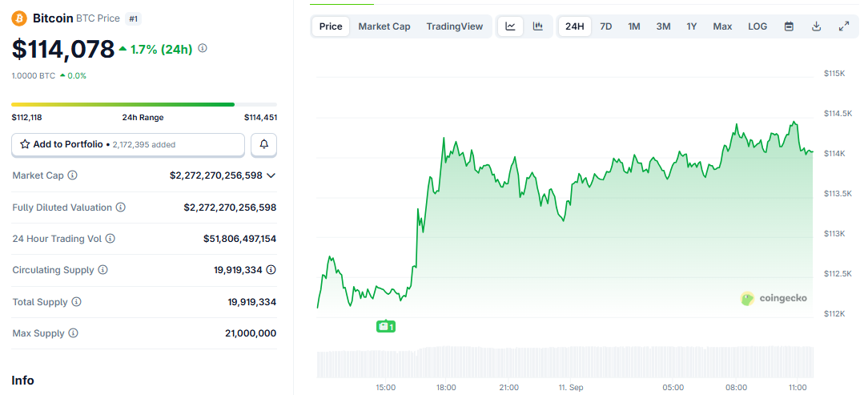Click the 08:00 time axis label
The image size is (868, 395).
click(x=736, y=387)
